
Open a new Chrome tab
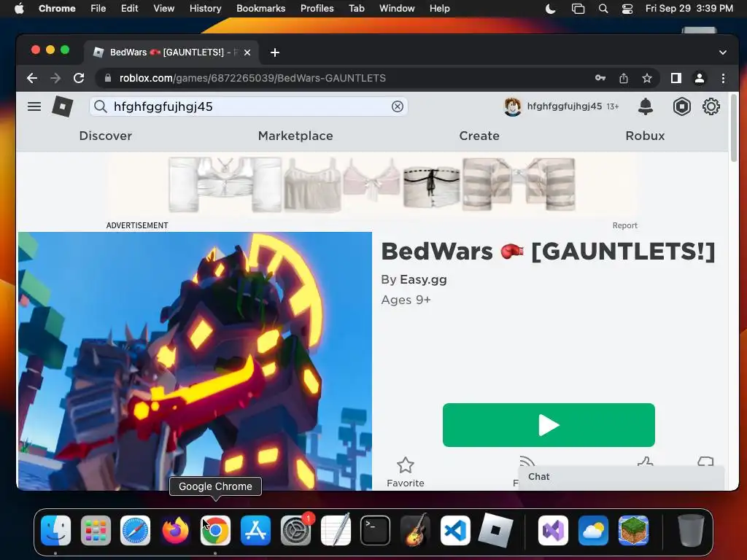(x=275, y=52)
